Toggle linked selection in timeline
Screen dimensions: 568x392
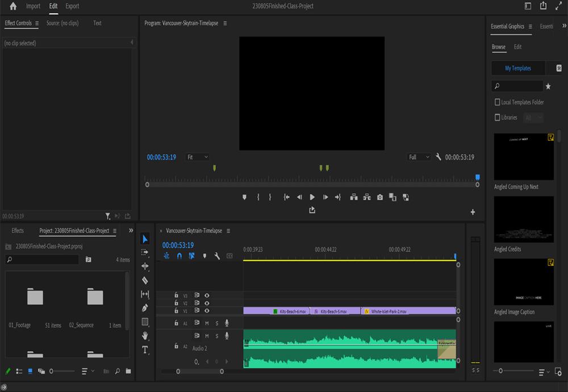coord(191,256)
